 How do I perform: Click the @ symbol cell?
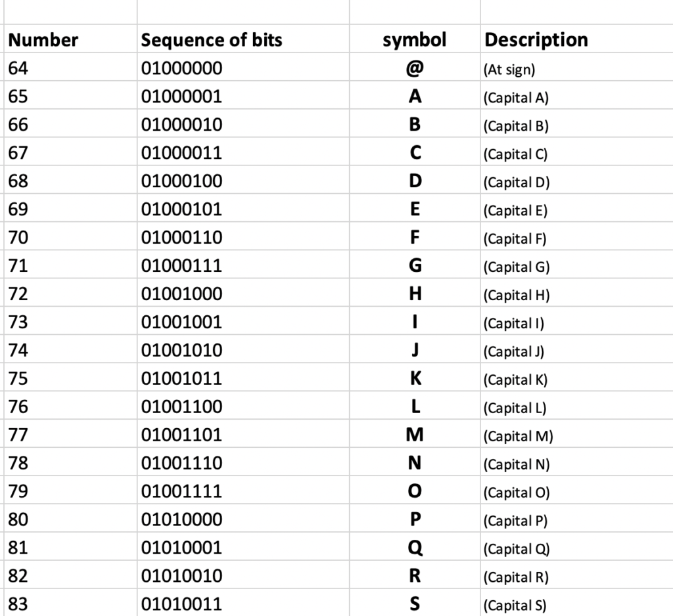coord(415,68)
